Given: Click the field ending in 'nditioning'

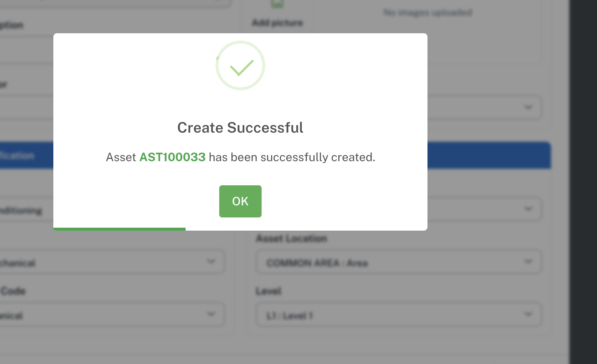Looking at the screenshot, I should (26, 211).
